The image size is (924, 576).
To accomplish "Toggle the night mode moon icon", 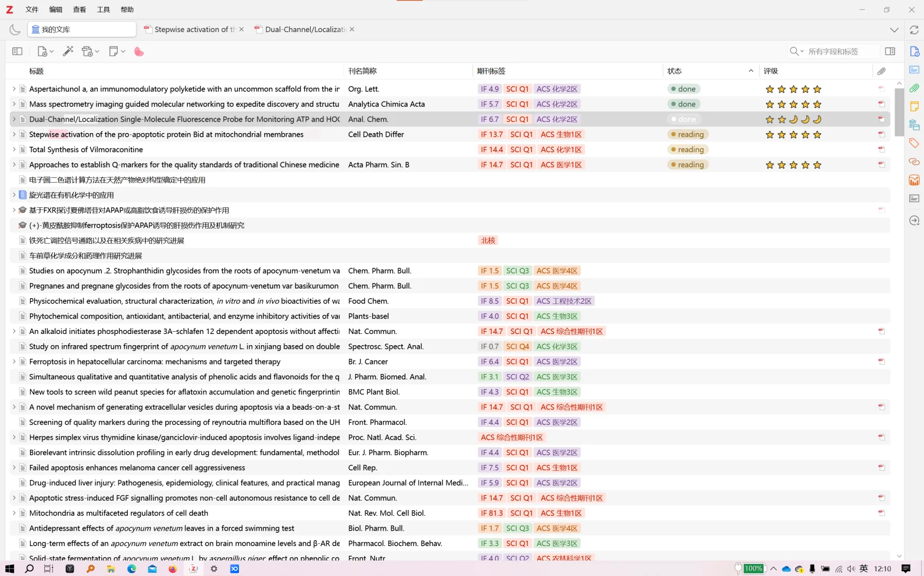I will pyautogui.click(x=15, y=29).
